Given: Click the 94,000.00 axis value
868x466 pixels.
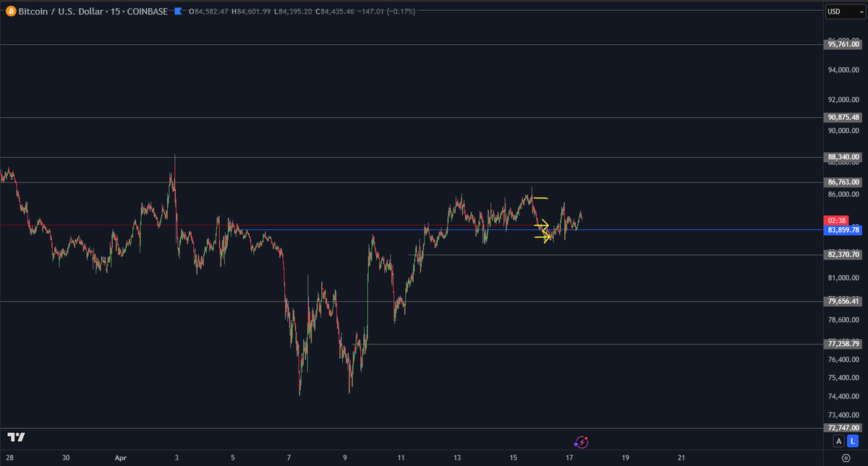Looking at the screenshot, I should (843, 70).
